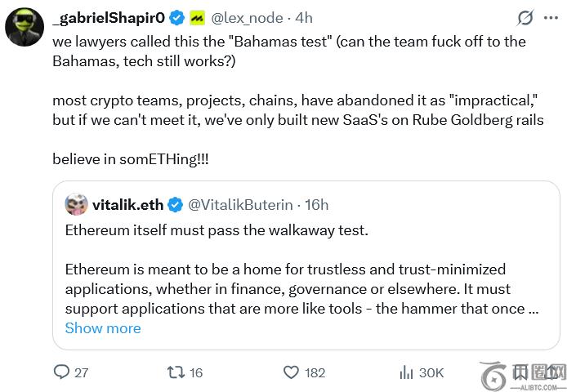Open the three-dot more options menu

[x=552, y=17]
